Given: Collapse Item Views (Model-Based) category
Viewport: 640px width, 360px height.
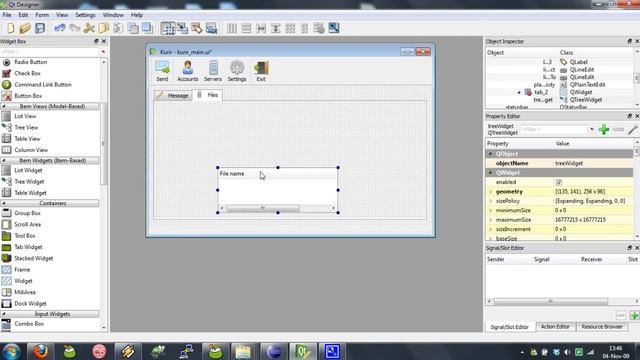Looking at the screenshot, I should pos(4,106).
